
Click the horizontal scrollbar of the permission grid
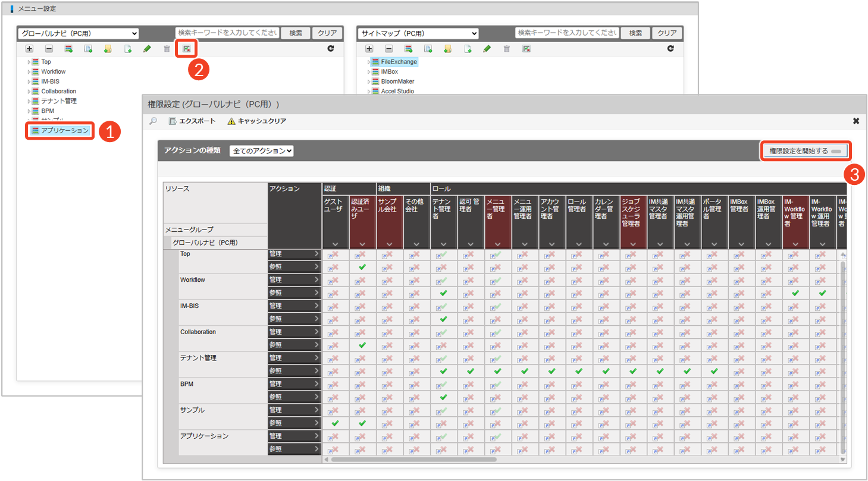(x=413, y=460)
